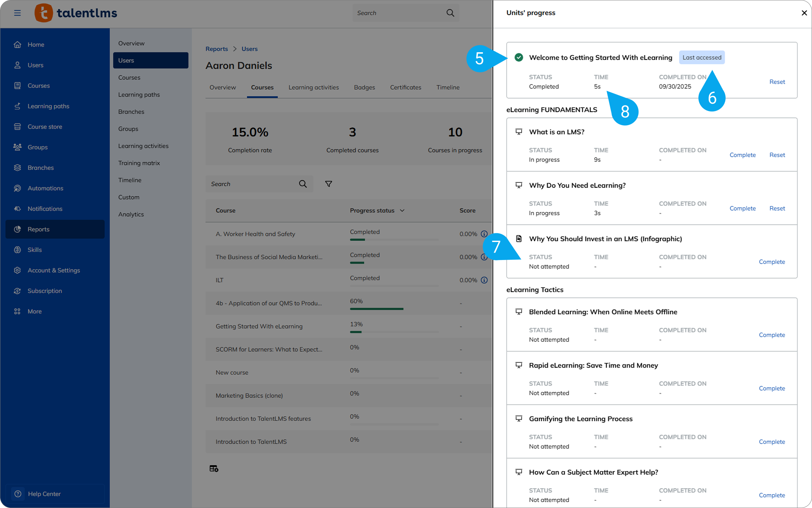Click the TalentLMS logo

point(76,13)
